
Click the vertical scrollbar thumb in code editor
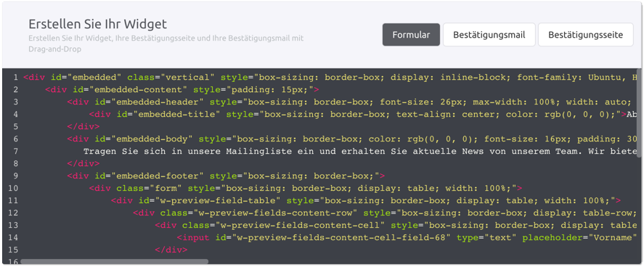(x=639, y=113)
